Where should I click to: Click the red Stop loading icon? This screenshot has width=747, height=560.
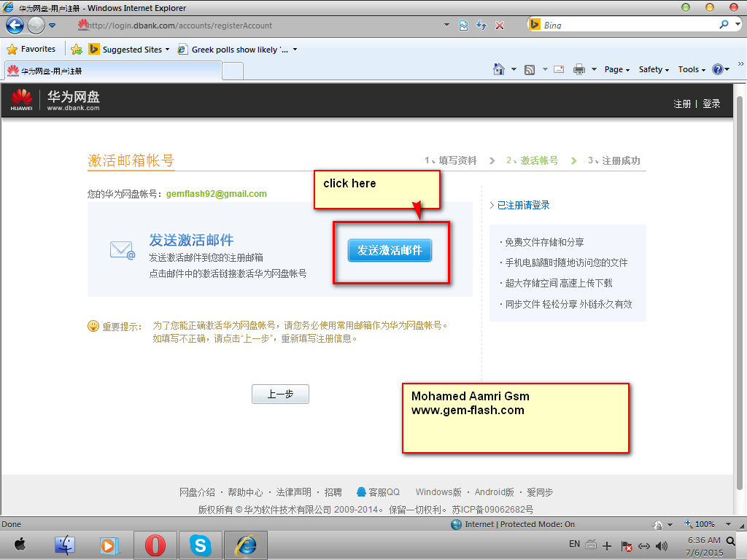[x=500, y=26]
